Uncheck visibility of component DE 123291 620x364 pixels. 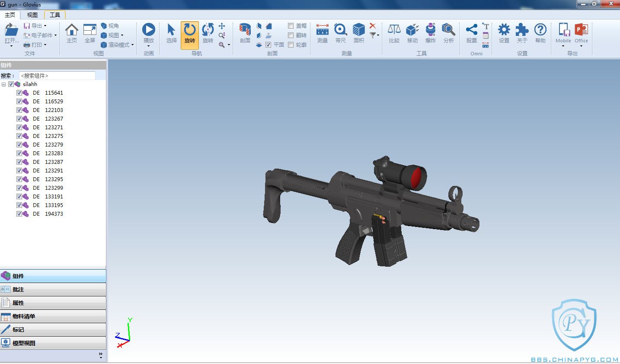coord(19,171)
